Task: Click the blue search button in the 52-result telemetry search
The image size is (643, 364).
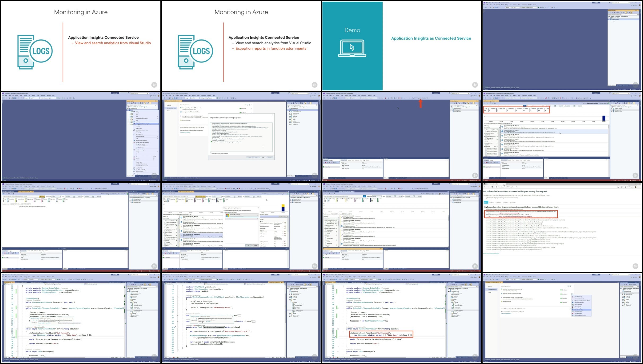Action: [364, 196]
